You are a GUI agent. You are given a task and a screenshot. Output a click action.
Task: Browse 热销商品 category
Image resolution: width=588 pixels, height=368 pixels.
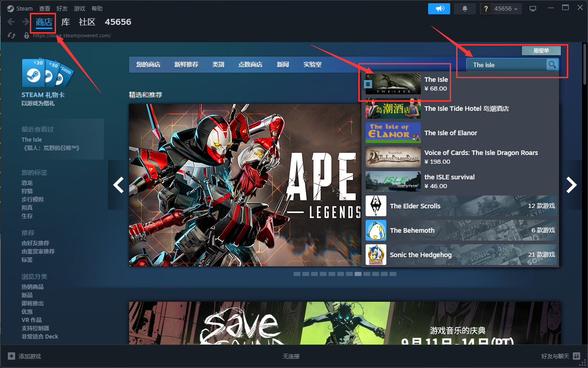click(33, 287)
